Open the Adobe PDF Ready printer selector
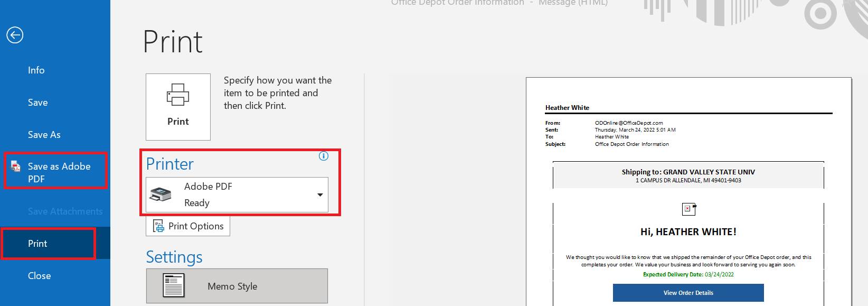This screenshot has height=306, width=868. pos(237,194)
